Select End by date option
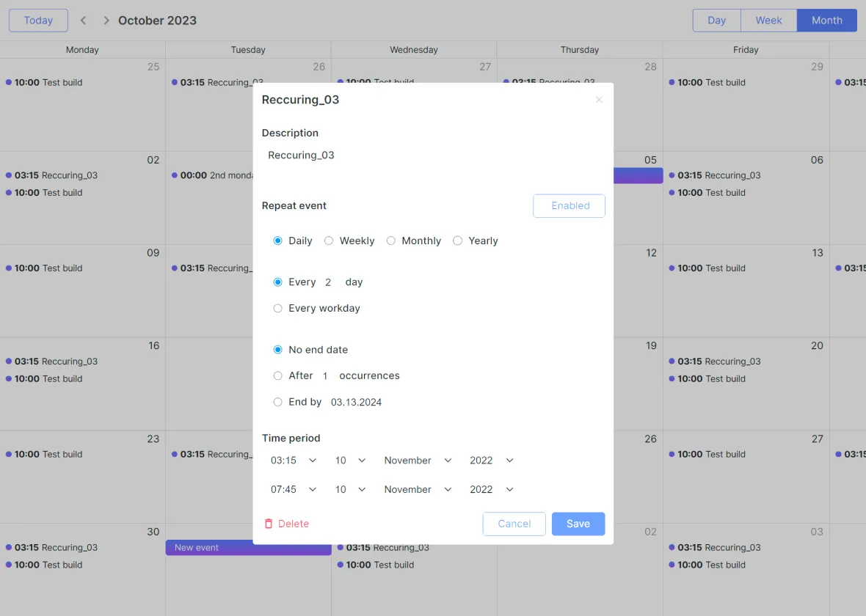This screenshot has height=616, width=866. [x=278, y=403]
